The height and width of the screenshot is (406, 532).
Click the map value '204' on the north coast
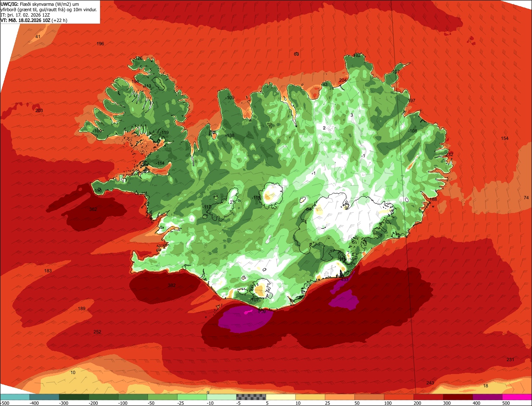pyautogui.click(x=343, y=81)
